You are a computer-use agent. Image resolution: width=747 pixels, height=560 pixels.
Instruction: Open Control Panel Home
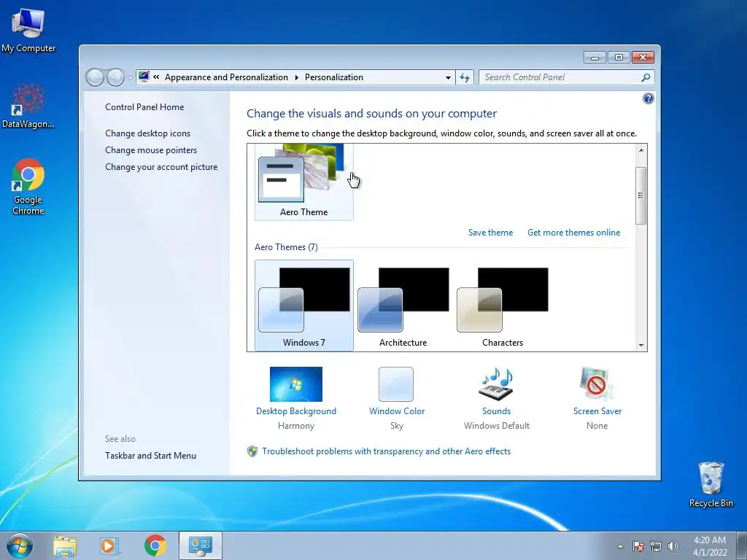point(144,107)
